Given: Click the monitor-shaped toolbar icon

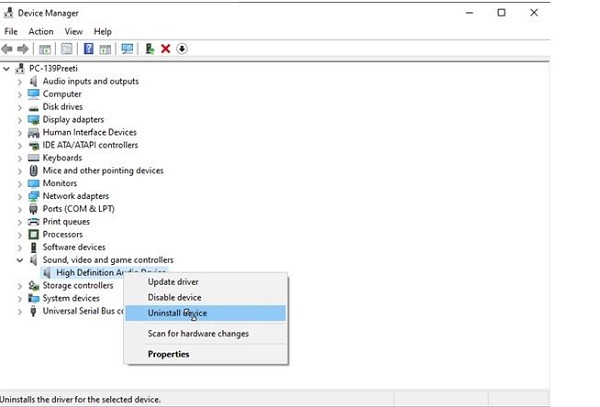Looking at the screenshot, I should coord(127,49).
